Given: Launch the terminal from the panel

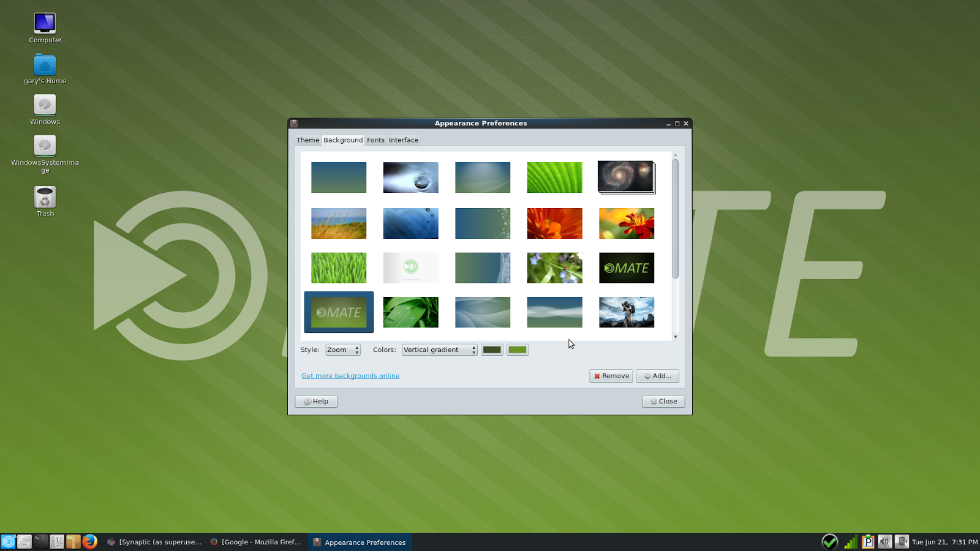Looking at the screenshot, I should [x=40, y=542].
